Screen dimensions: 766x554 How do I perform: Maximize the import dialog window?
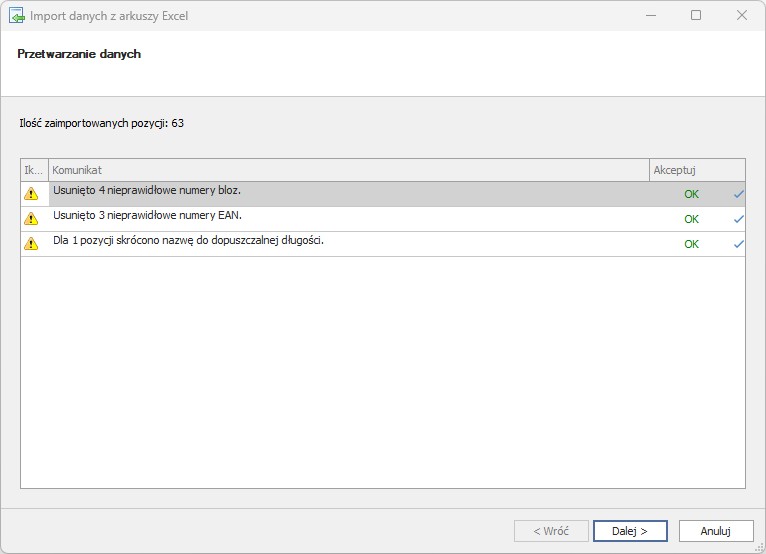[696, 16]
